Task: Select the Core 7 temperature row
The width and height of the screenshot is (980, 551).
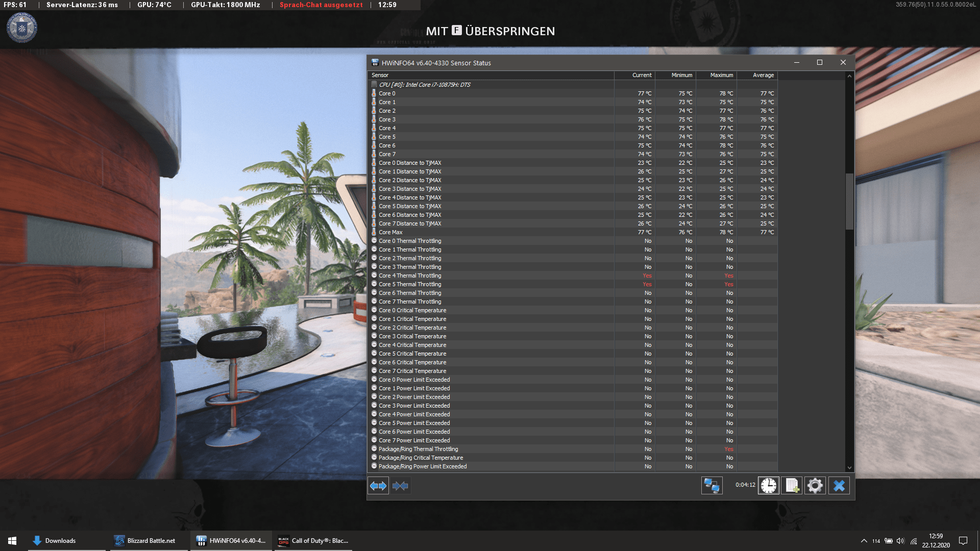Action: [573, 154]
